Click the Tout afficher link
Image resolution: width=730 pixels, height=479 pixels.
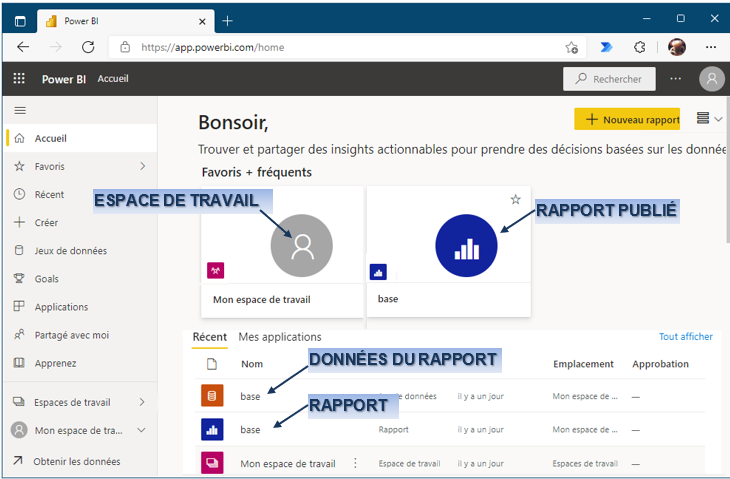coord(685,337)
